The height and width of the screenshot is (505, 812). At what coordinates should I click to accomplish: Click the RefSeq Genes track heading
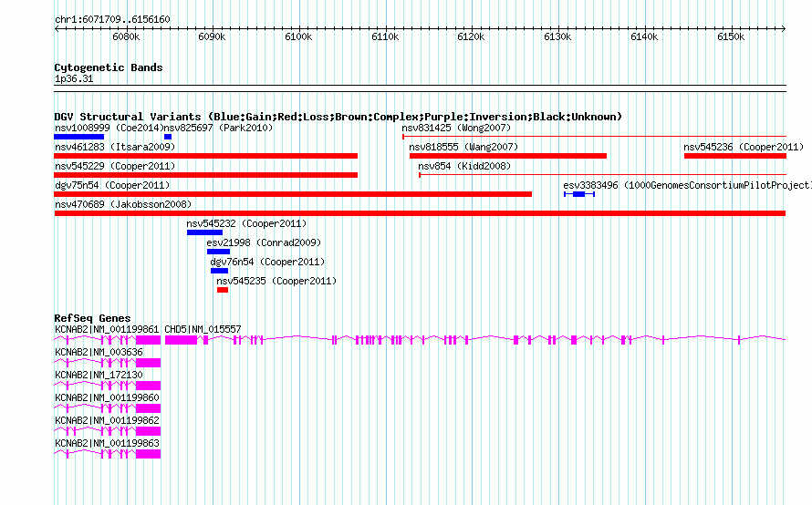pyautogui.click(x=92, y=318)
